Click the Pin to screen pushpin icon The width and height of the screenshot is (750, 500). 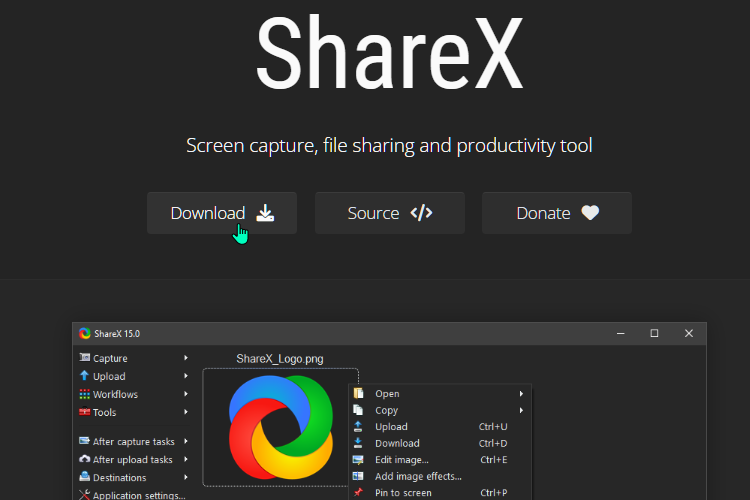click(358, 492)
